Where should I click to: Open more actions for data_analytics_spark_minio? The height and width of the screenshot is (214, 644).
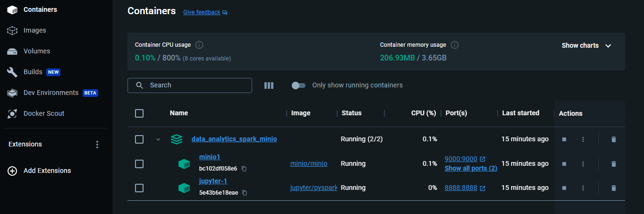(x=583, y=139)
